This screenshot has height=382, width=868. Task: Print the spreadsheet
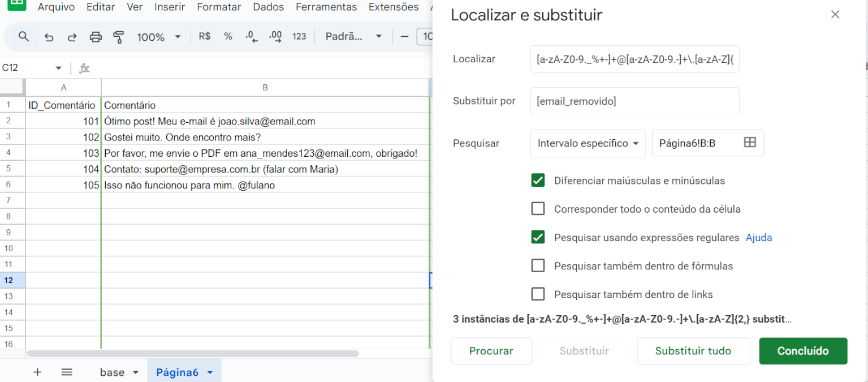tap(96, 37)
